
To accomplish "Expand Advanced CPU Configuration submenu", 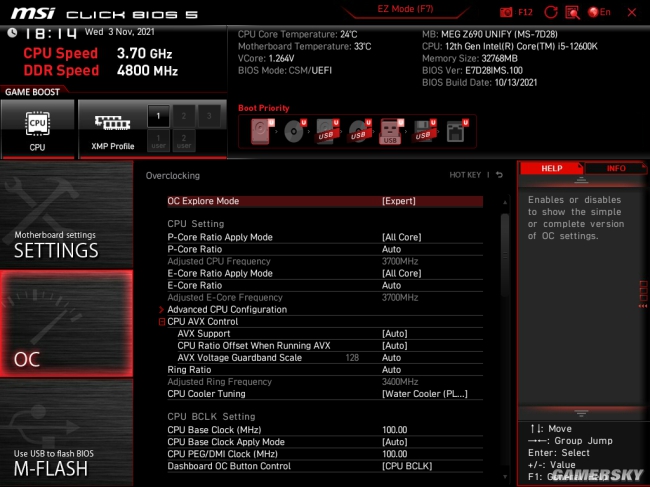I will (325, 309).
